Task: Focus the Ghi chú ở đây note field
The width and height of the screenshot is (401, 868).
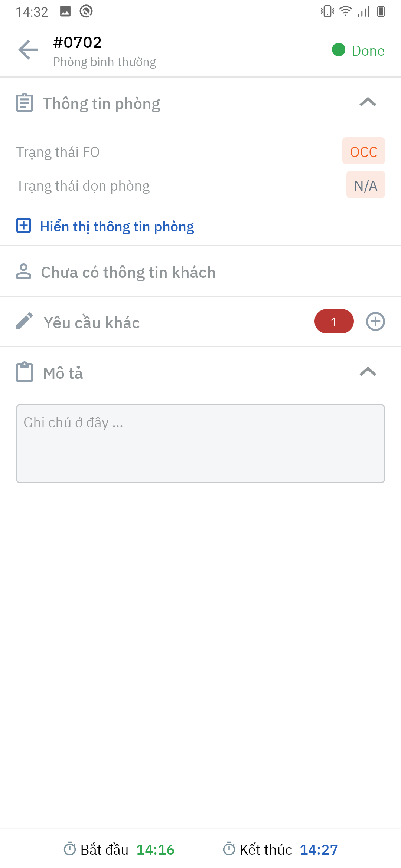Action: (200, 444)
